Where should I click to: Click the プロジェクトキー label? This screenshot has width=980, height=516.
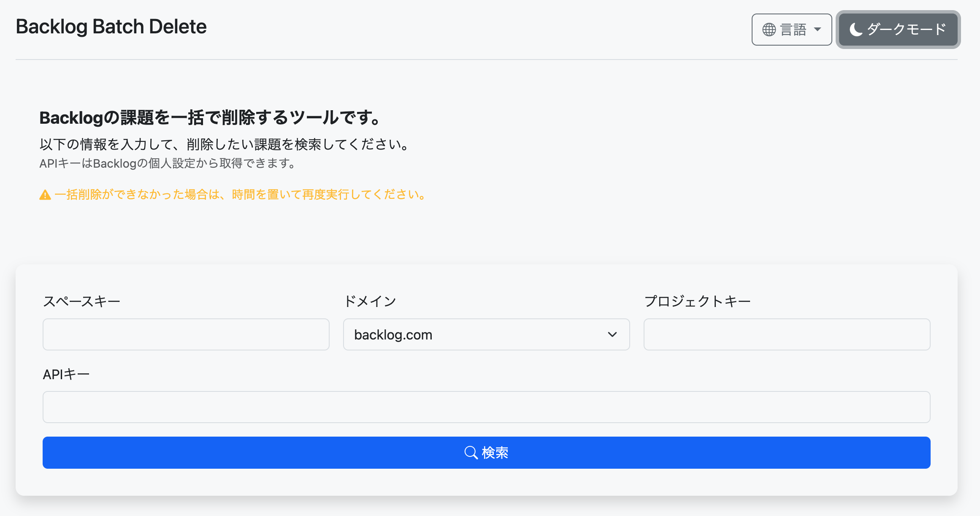pos(698,301)
